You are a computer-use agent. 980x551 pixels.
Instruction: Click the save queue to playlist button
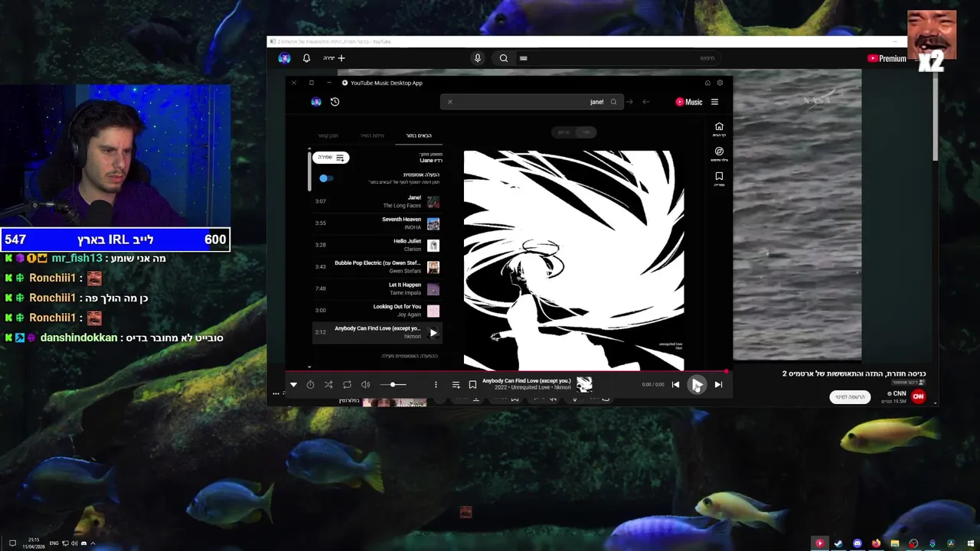[331, 158]
